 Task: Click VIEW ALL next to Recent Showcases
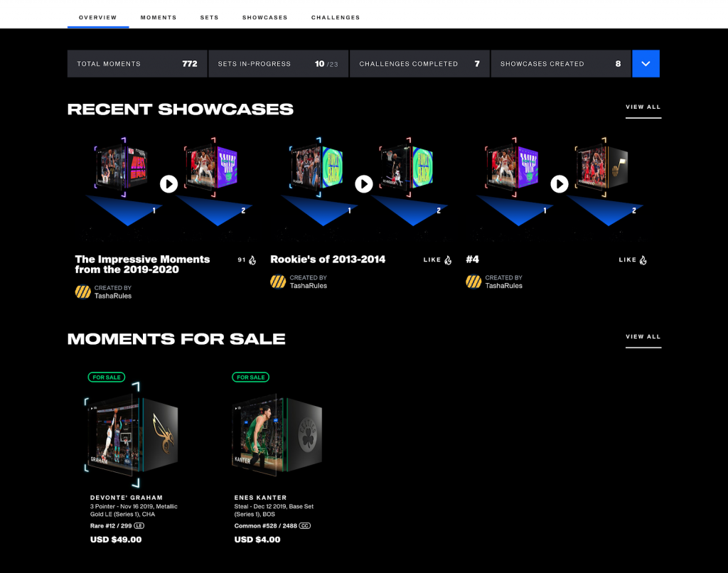click(x=643, y=107)
